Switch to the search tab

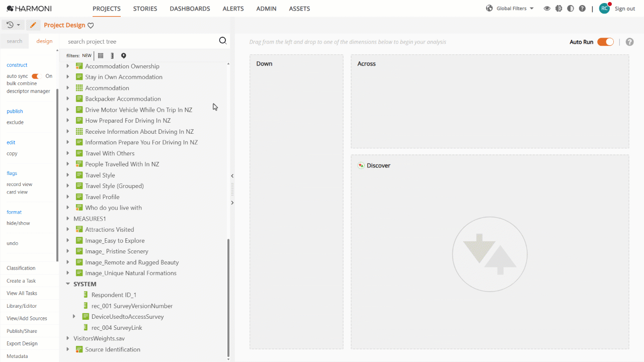(15, 41)
